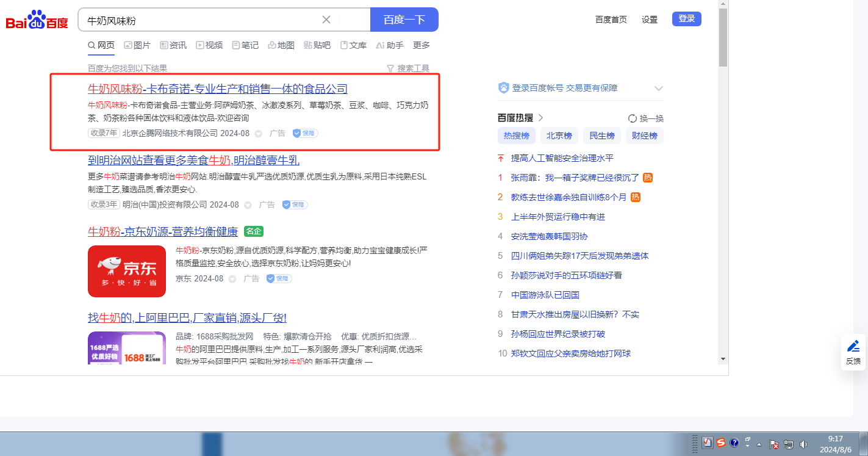The height and width of the screenshot is (456, 868).
Task: Click the network connection tray icon
Action: (x=789, y=444)
